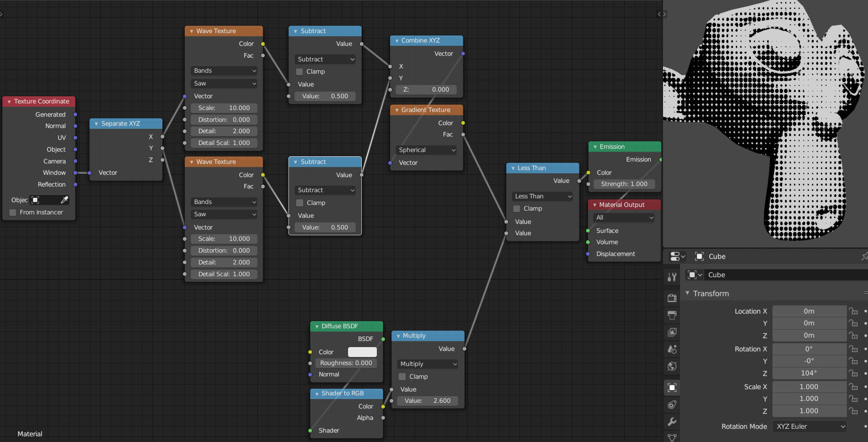Lock the Scale Z value
868x442 pixels.
click(853, 411)
